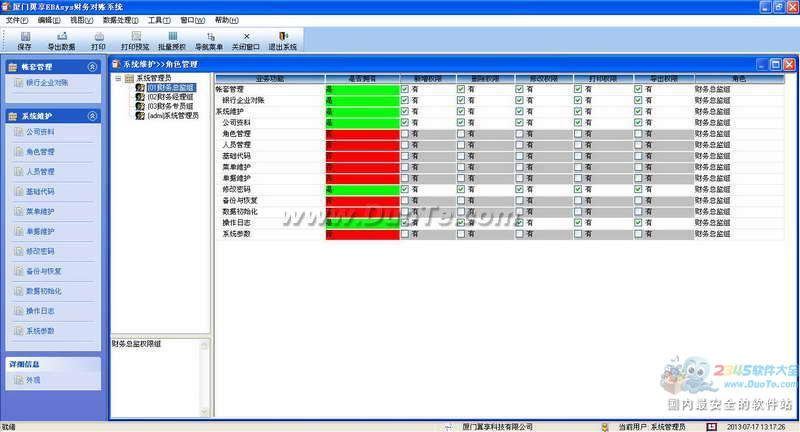Click the 删除权限 column header
The width and height of the screenshot is (800, 432).
[x=485, y=79]
